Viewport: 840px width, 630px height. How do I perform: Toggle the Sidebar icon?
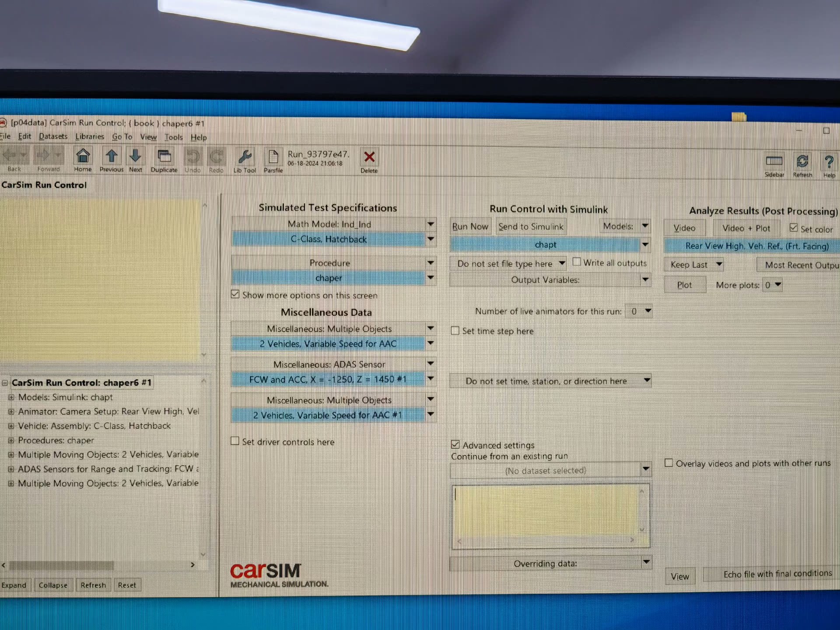click(774, 161)
